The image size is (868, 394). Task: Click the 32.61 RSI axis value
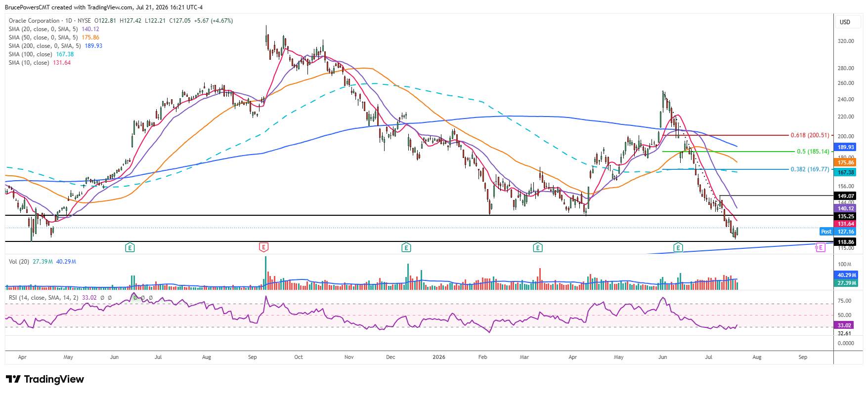click(845, 333)
